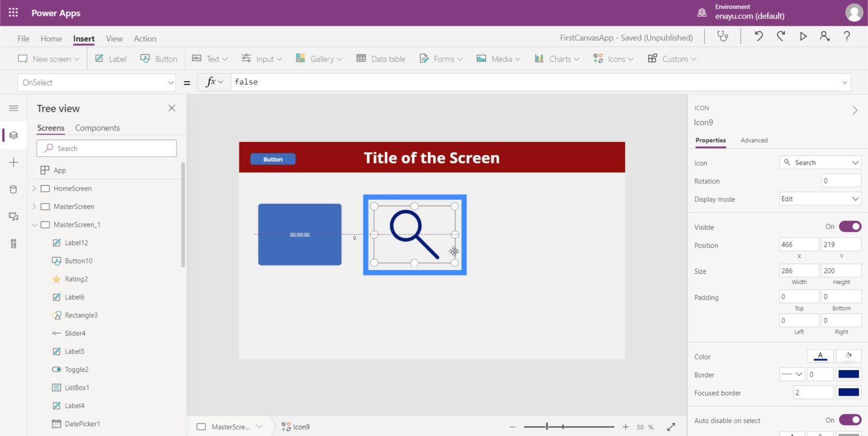Preview the app with Play icon
The image size is (868, 436).
(803, 36)
